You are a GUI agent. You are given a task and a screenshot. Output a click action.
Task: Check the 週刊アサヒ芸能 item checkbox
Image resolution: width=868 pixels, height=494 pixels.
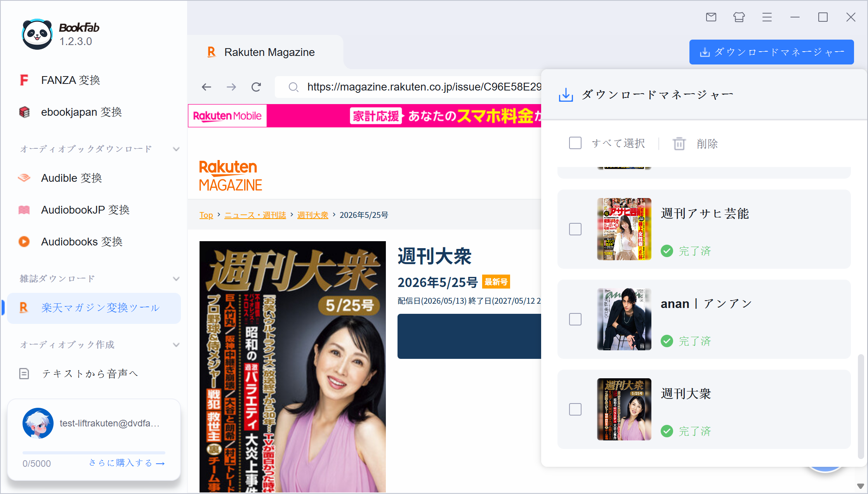click(x=575, y=229)
